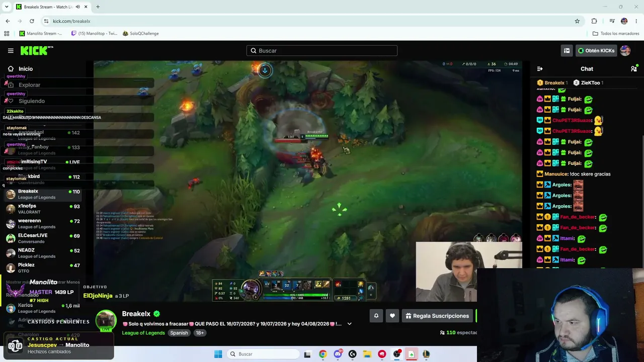Open Chrome media controls icon
Viewport: 644px width, 362px height.
[x=612, y=21]
